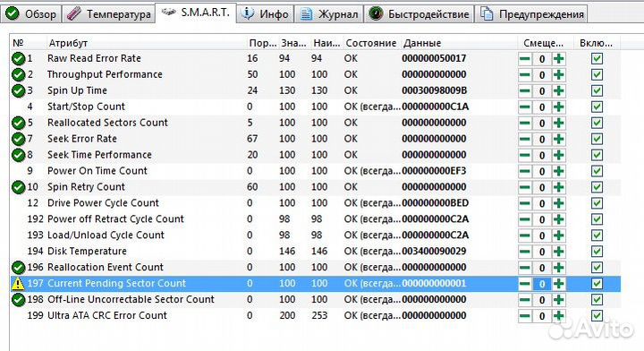Click data value 003400090029

click(x=434, y=251)
